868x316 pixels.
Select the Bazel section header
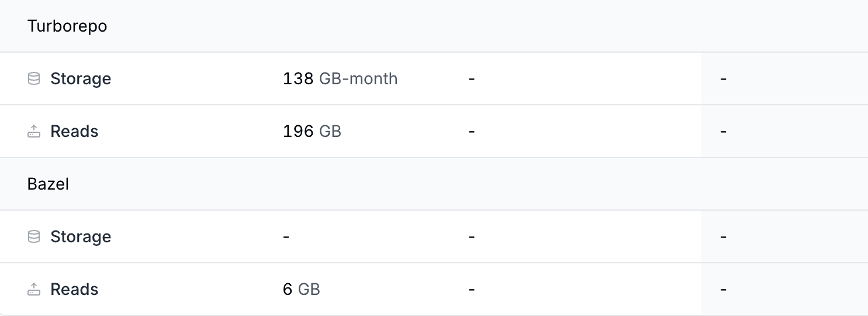point(48,184)
